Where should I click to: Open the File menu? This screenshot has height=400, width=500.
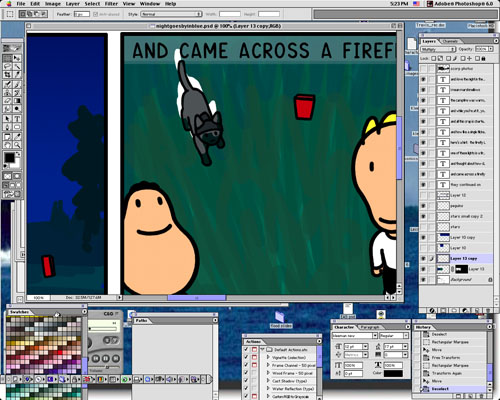[21, 4]
